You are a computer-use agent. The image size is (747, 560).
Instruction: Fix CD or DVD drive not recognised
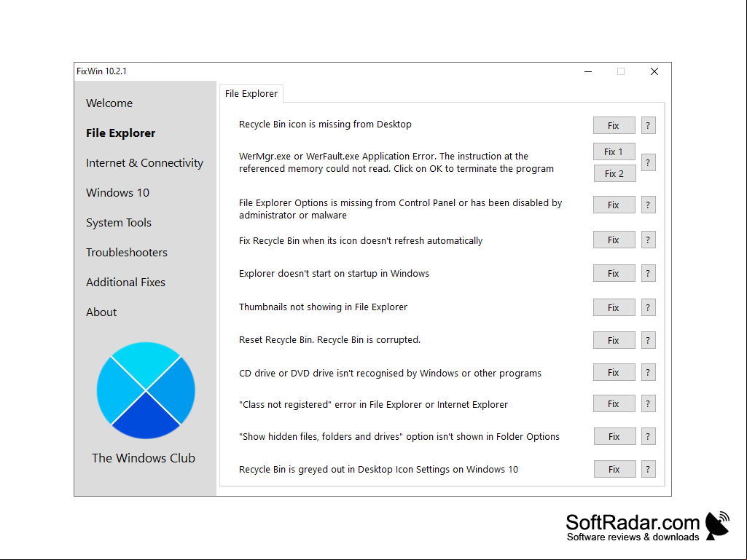(614, 372)
